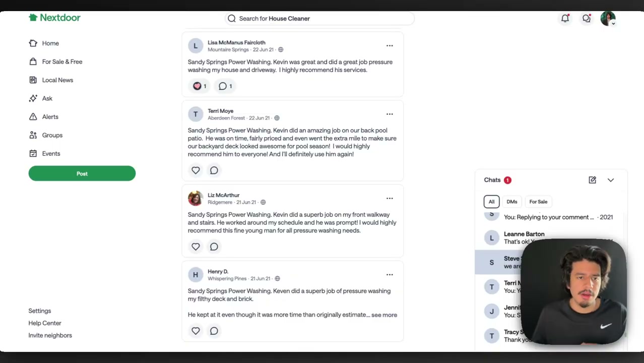The image size is (644, 363).
Task: Like Liz McArthur's post
Action: (196, 247)
